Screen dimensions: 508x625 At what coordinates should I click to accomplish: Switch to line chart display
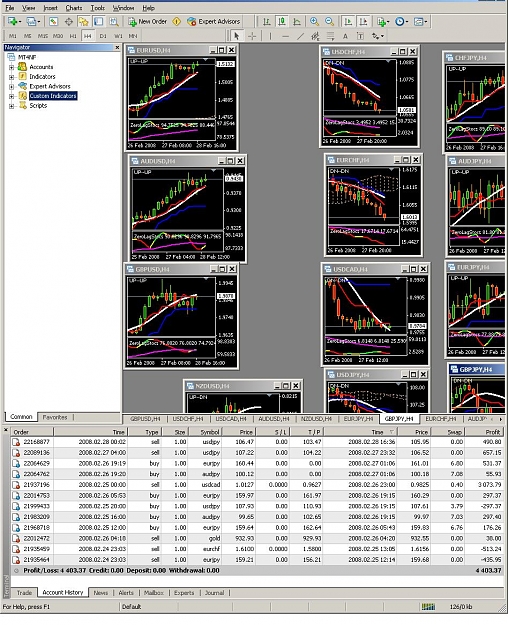297,22
